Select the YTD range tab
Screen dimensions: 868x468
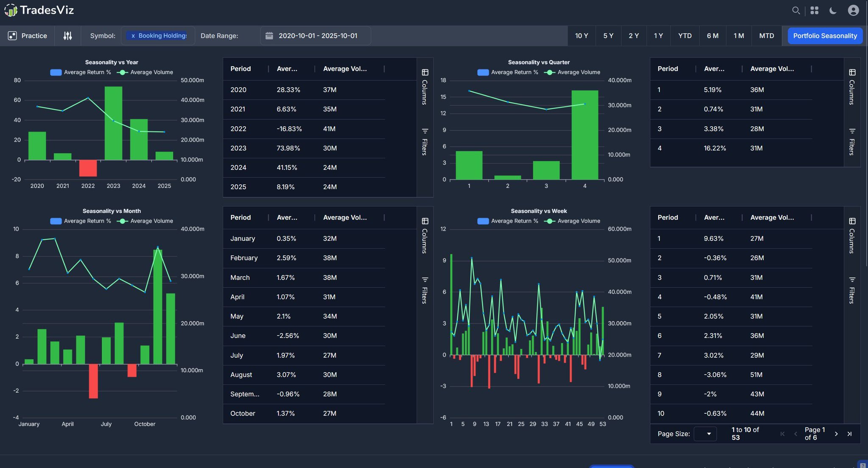[684, 36]
